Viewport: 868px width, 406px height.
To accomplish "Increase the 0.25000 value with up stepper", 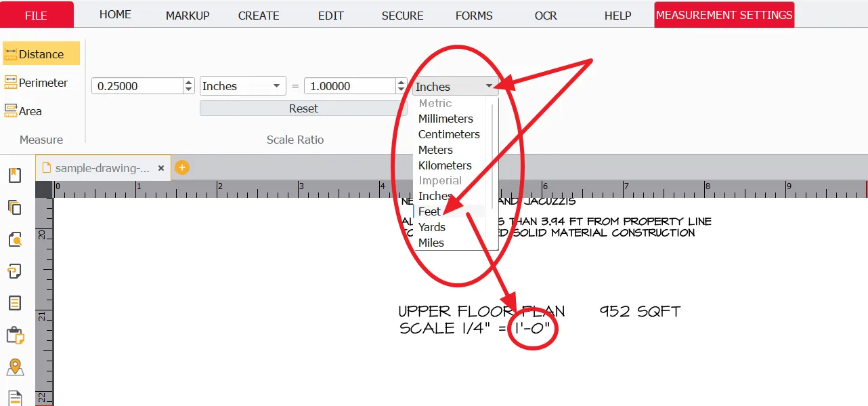I will (189, 83).
